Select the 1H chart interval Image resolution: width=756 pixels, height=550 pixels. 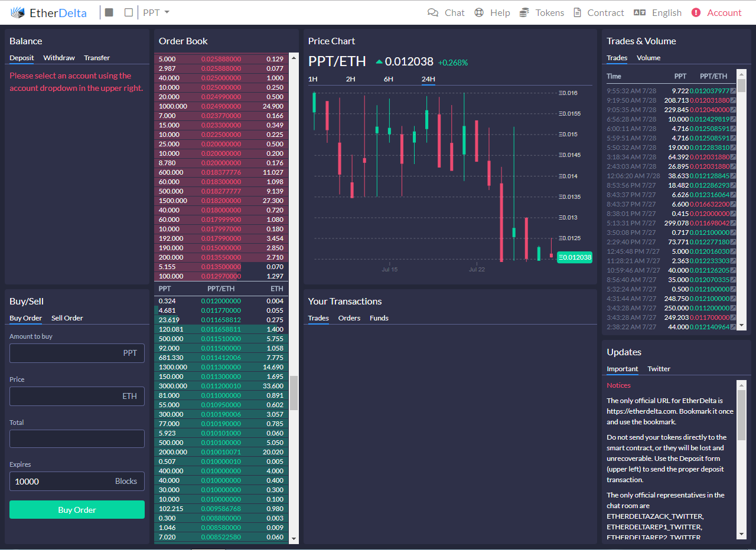pos(313,79)
